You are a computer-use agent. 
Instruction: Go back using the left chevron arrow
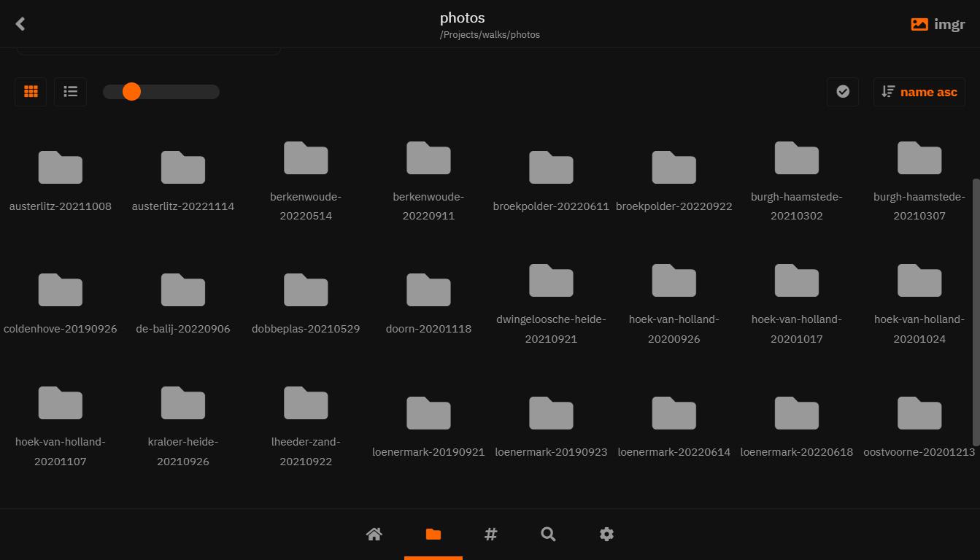(x=20, y=24)
